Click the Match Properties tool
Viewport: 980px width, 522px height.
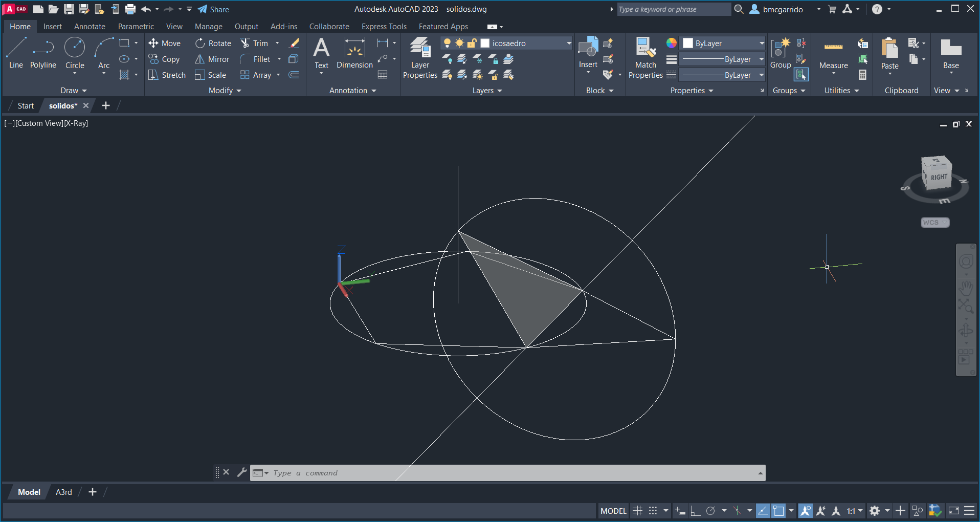click(x=645, y=57)
